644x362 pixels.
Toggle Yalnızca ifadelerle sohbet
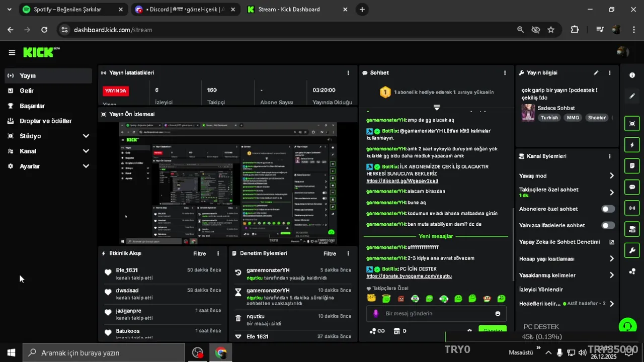(608, 225)
